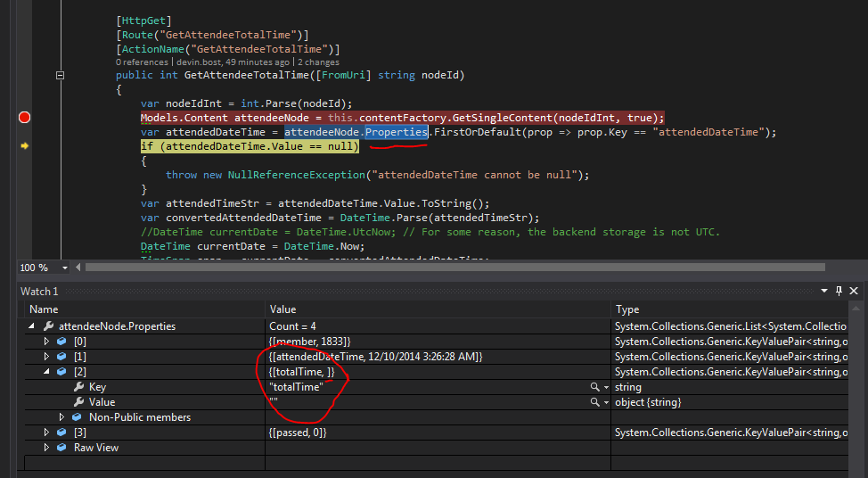Collapse the GetAttendeeTotalTime method outline
The height and width of the screenshot is (478, 868).
pyautogui.click(x=61, y=75)
